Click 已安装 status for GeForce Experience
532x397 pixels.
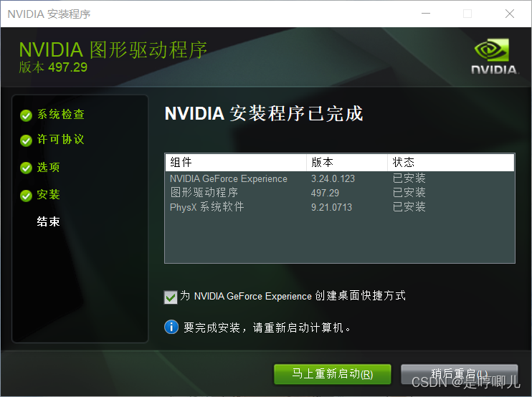409,178
